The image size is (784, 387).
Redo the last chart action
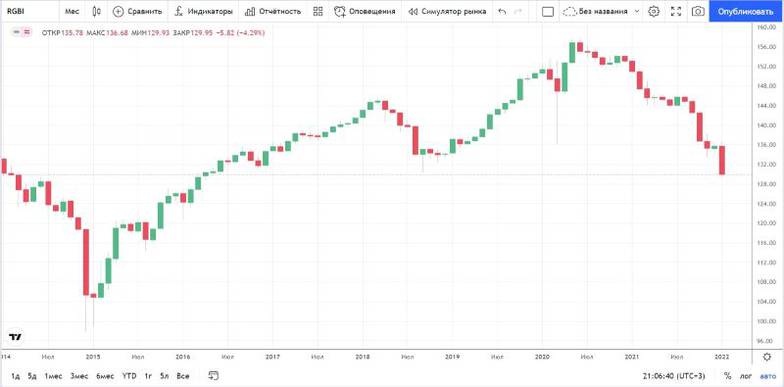tap(518, 11)
